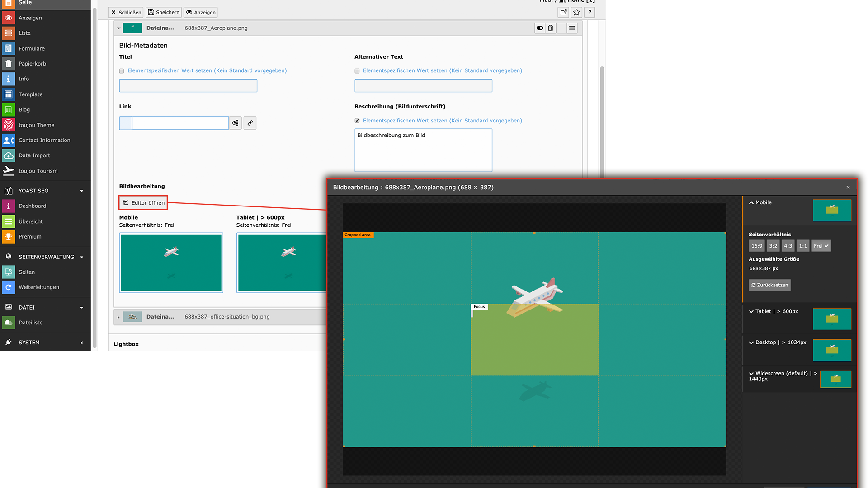
Task: Click the hamburger drag handle icon
Action: click(572, 28)
